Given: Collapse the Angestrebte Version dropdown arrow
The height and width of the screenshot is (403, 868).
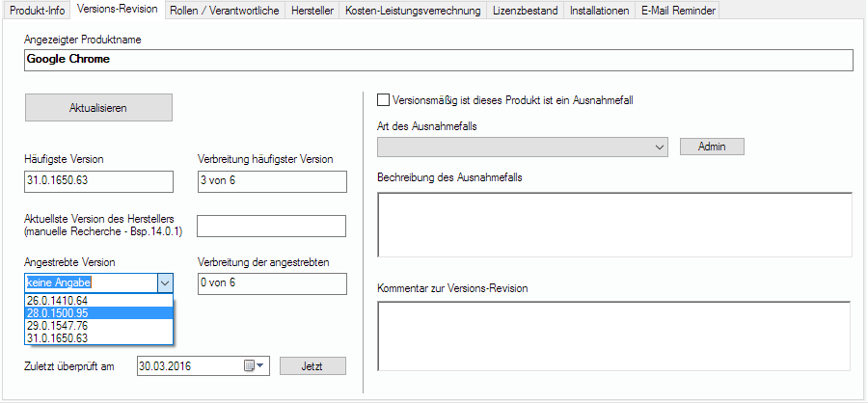Looking at the screenshot, I should tap(166, 282).
